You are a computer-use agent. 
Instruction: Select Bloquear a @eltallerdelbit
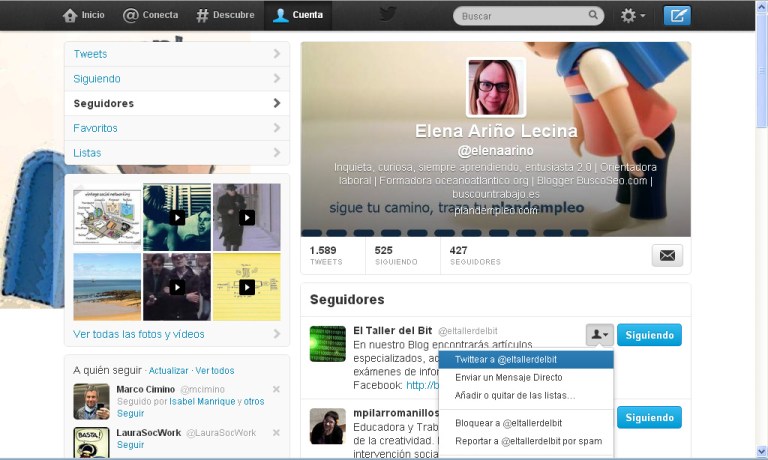click(x=526, y=423)
